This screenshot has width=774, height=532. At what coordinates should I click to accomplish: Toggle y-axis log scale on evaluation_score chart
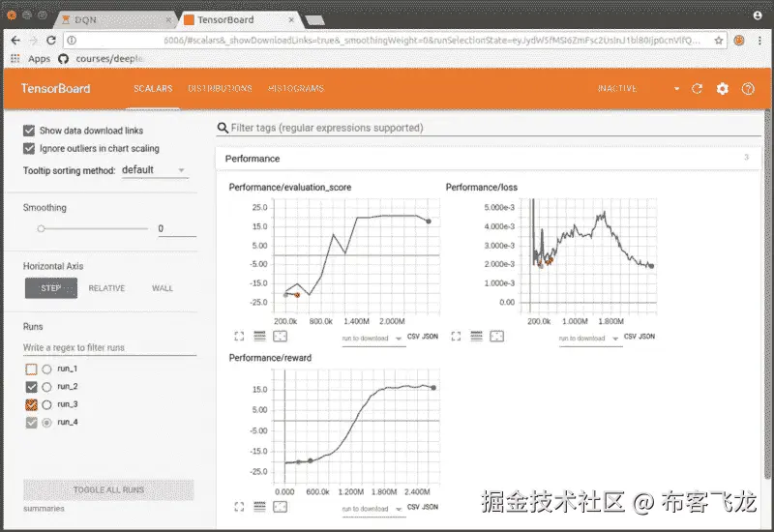click(259, 337)
